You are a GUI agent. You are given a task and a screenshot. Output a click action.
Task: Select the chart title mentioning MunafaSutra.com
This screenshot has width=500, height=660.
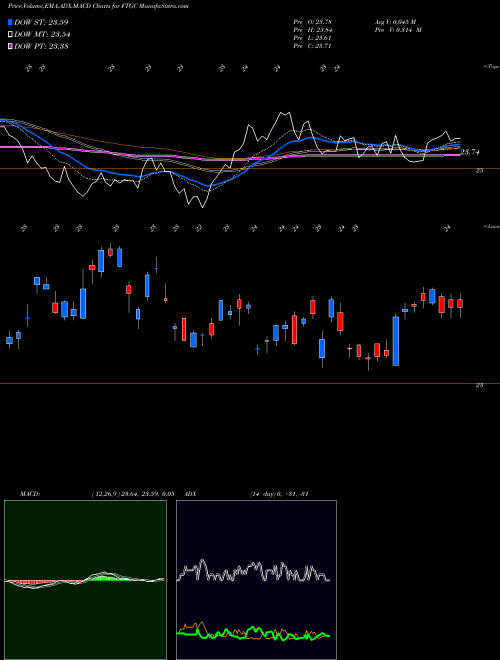[x=98, y=6]
